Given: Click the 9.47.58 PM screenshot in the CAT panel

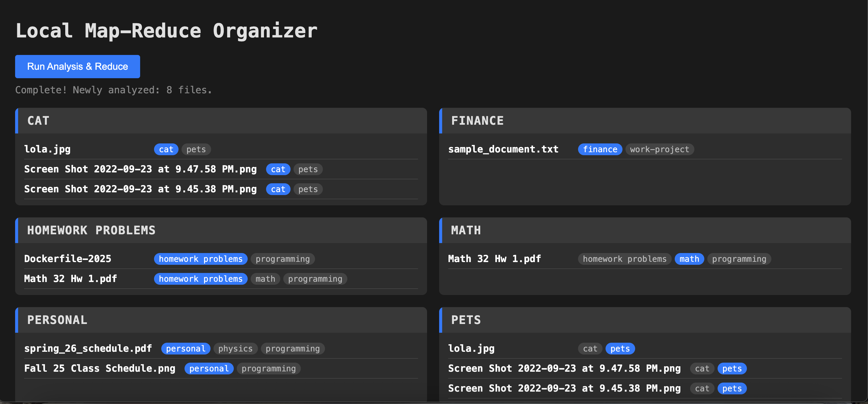Looking at the screenshot, I should click(140, 169).
